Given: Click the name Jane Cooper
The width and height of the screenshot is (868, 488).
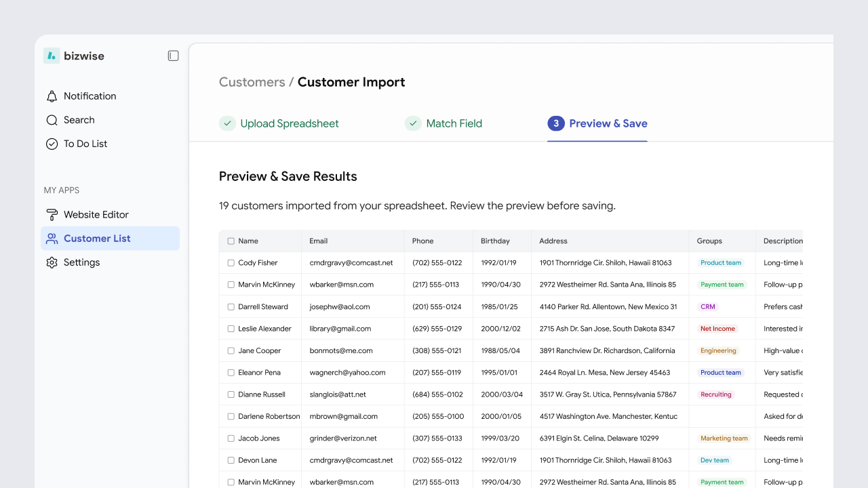Looking at the screenshot, I should pos(260,351).
